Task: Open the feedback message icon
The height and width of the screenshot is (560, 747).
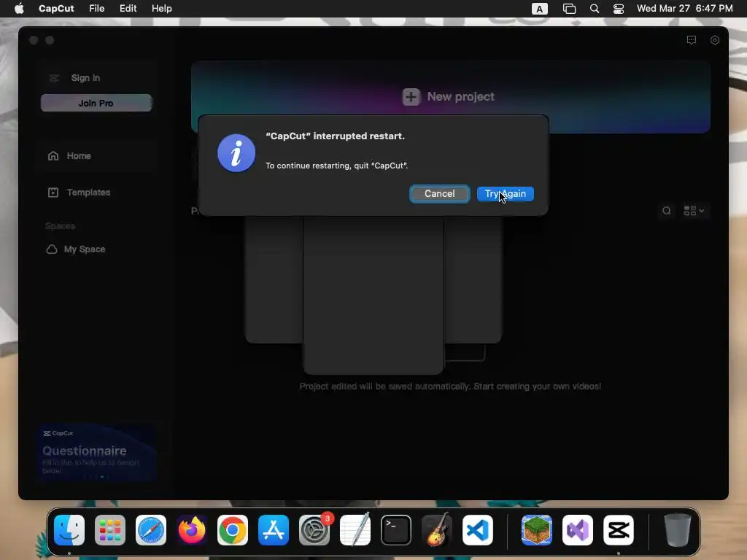Action: point(692,41)
